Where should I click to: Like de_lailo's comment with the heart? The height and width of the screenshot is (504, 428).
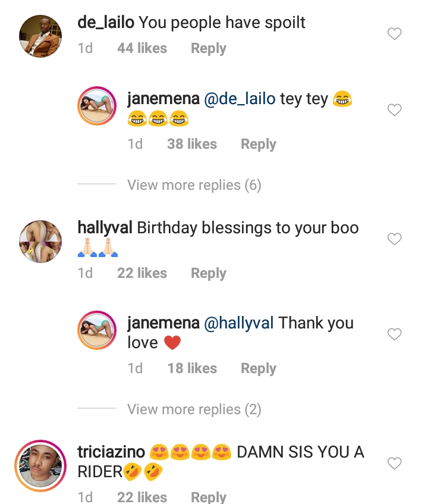(x=395, y=35)
